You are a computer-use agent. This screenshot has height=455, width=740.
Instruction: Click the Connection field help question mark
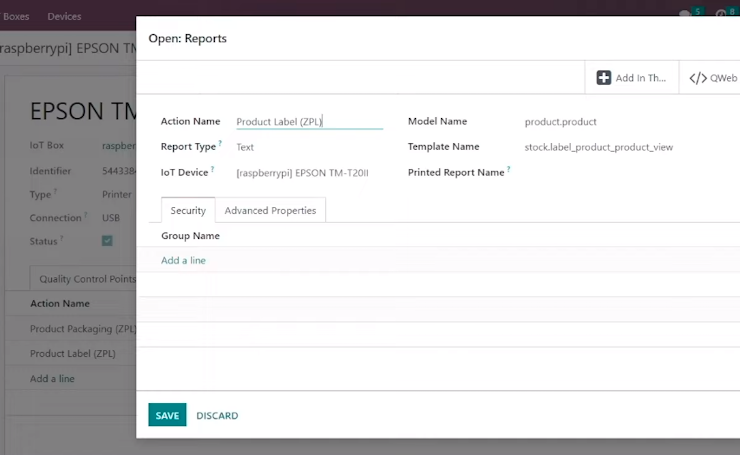point(85,214)
